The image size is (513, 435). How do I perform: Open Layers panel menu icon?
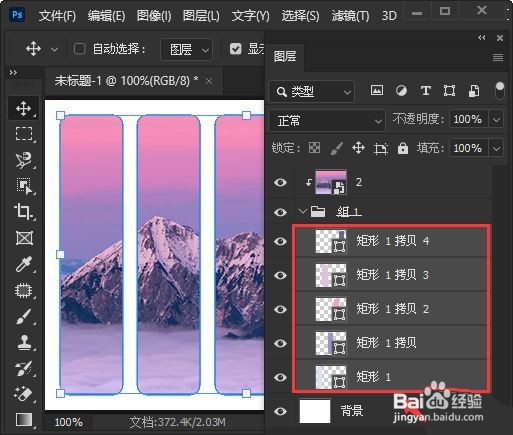(498, 58)
